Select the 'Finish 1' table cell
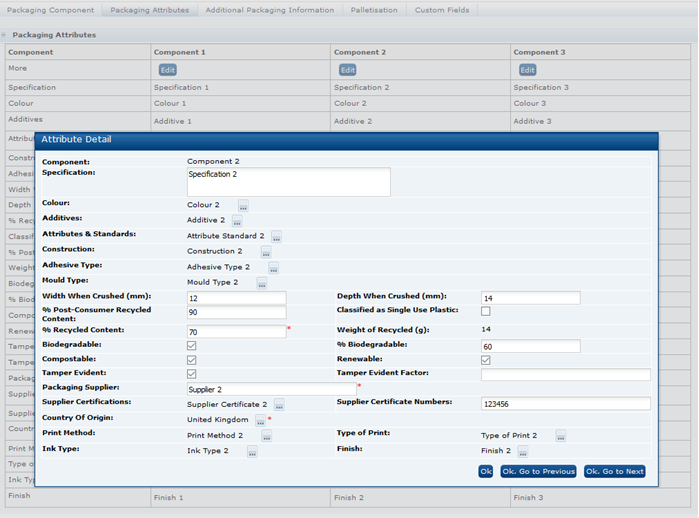Screen dimensions: 699x518 click(x=241, y=497)
